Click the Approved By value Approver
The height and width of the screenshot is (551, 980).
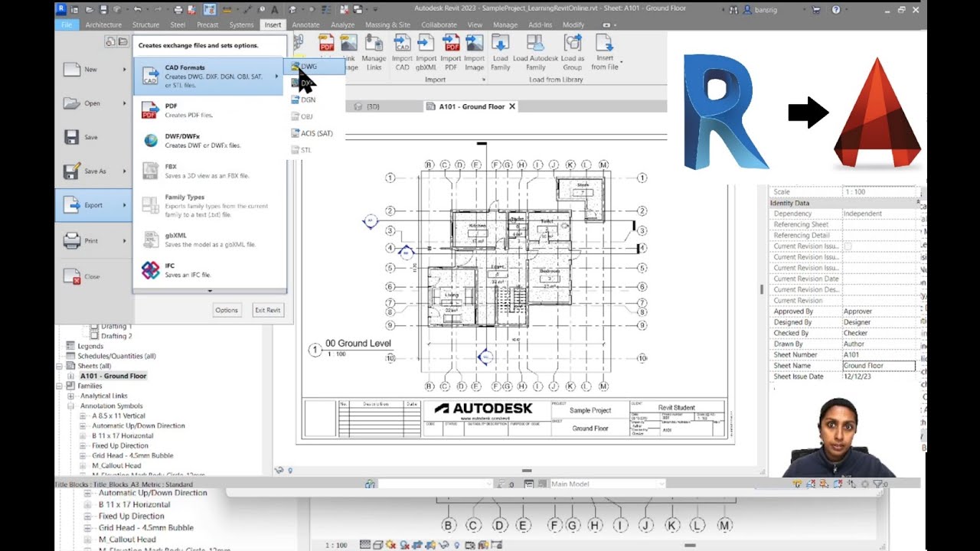[x=878, y=311]
